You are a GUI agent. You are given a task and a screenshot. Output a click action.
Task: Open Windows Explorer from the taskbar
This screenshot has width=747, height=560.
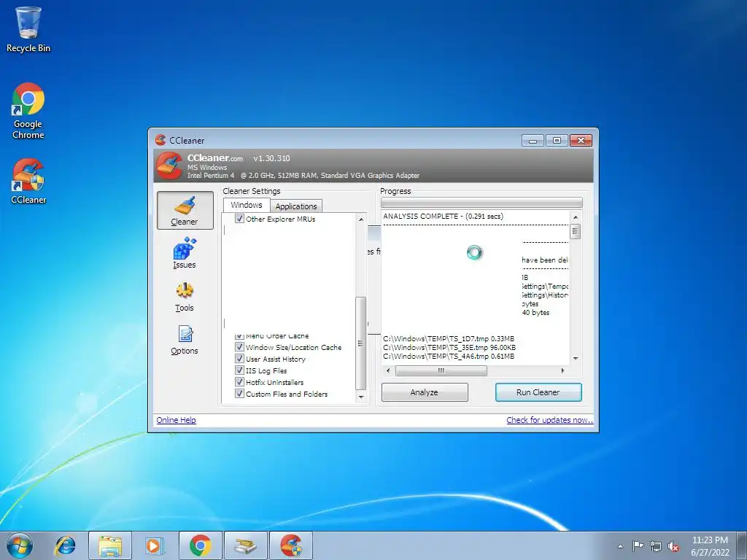pyautogui.click(x=110, y=545)
